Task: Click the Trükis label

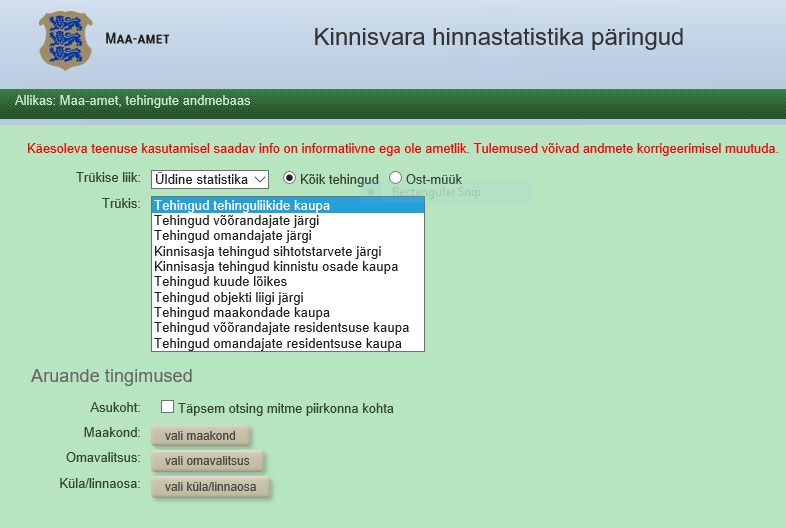Action: point(121,204)
